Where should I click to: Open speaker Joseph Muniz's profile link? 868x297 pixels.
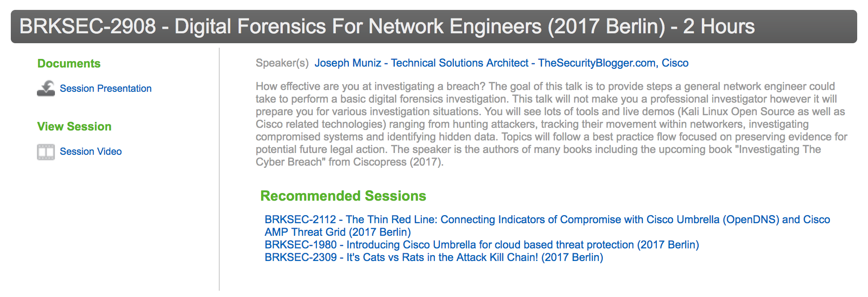tap(421, 63)
